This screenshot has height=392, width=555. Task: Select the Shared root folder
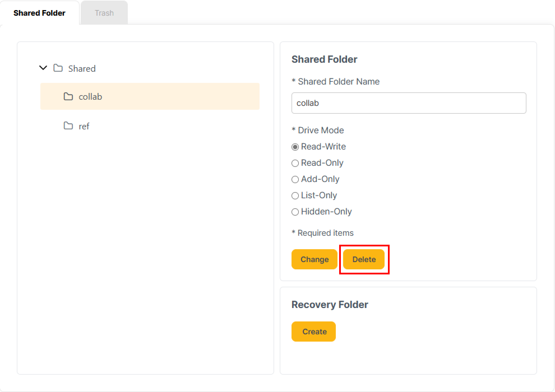click(82, 68)
